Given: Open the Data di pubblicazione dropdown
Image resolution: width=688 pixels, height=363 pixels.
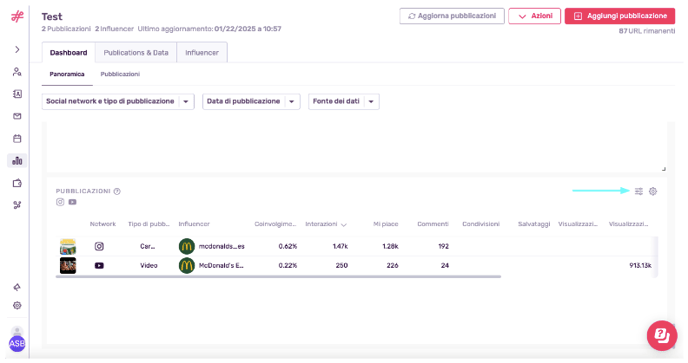Looking at the screenshot, I should tap(251, 101).
